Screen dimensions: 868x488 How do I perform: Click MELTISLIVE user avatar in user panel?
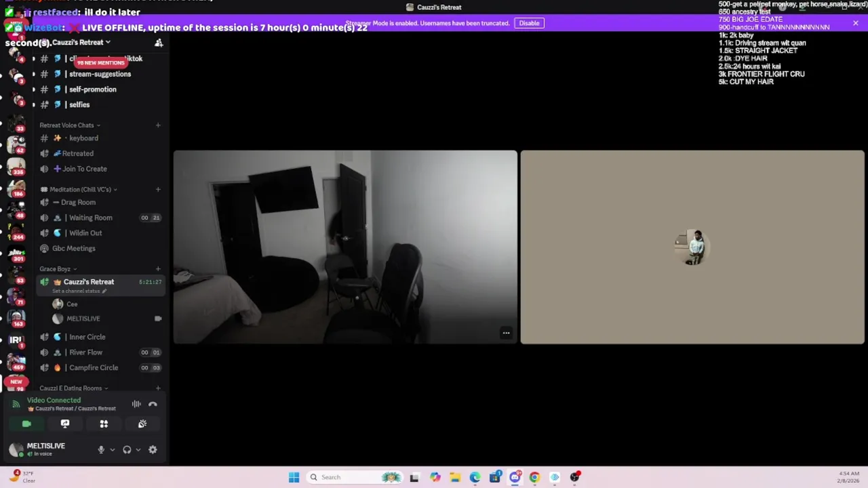16,449
